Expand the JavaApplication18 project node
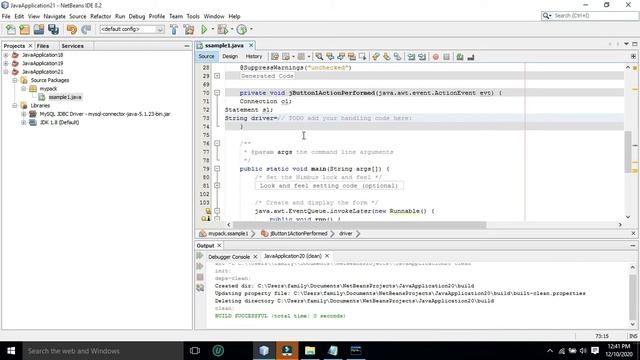Screen dimensions: 640x360 coord(6,55)
